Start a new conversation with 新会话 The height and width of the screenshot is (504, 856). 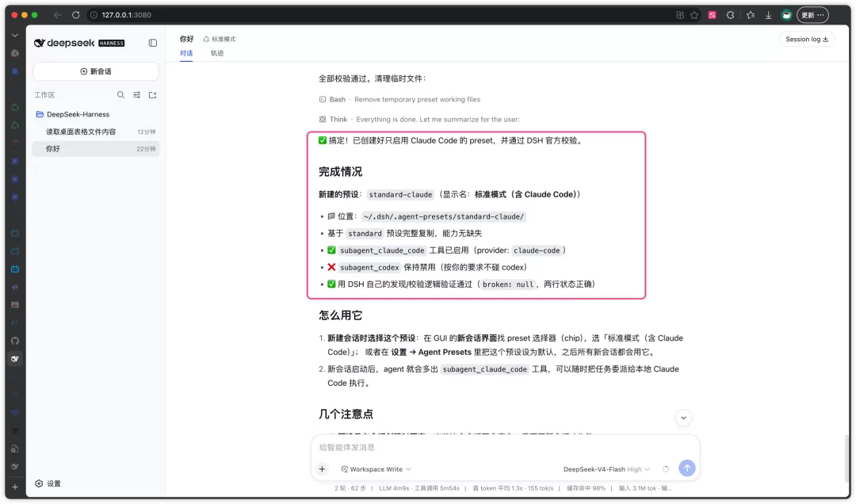(96, 71)
